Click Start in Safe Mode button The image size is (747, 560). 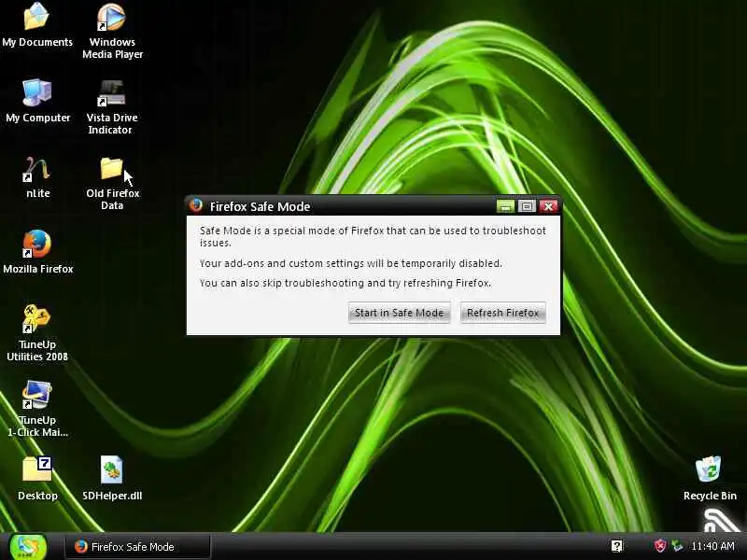click(400, 313)
